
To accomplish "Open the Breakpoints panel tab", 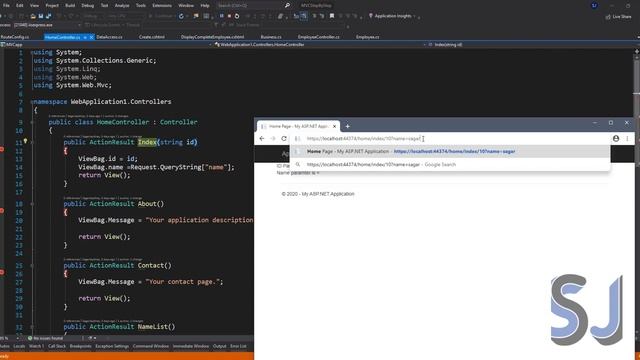I will 80,346.
